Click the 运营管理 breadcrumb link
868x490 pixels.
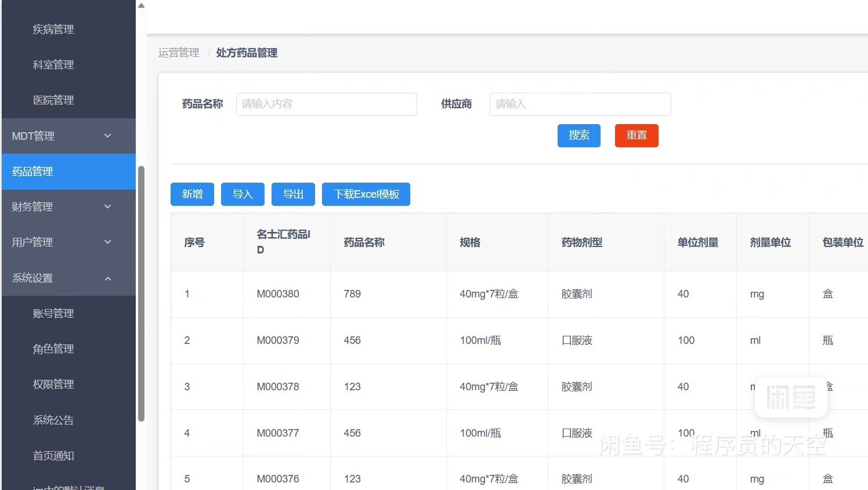(x=179, y=53)
